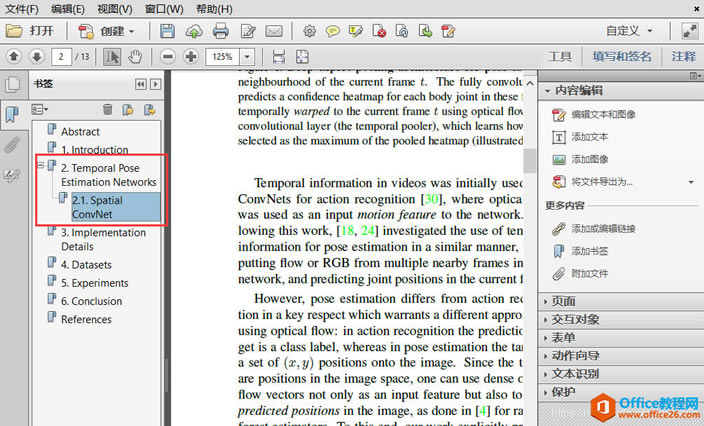This screenshot has height=426, width=704.
Task: Select the 4. Datasets bookmark
Action: pos(86,265)
